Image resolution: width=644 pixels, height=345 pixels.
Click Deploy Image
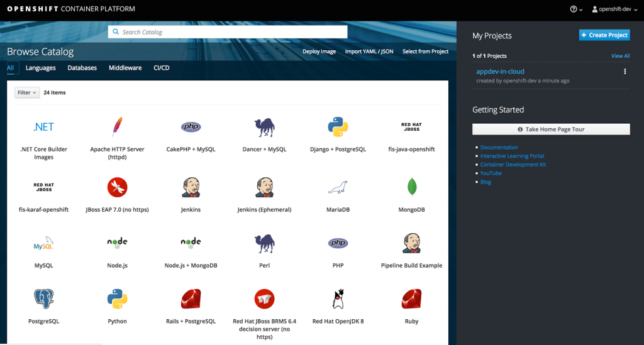[319, 52]
